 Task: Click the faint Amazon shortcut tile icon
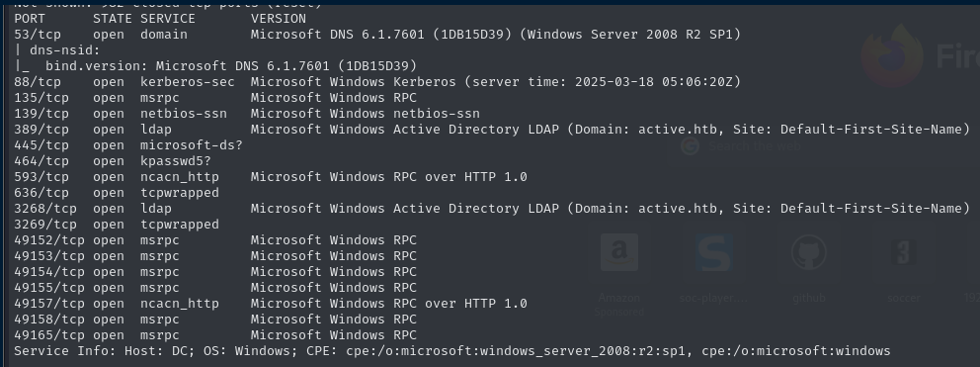click(x=618, y=252)
